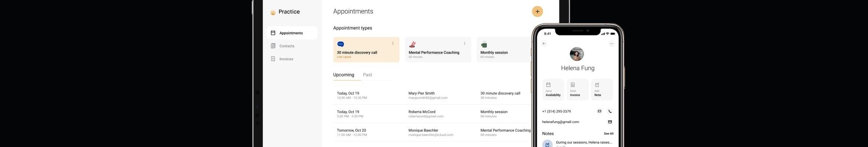The image size is (868, 147).
Task: Tap the Send Invoice button
Action: pyautogui.click(x=578, y=90)
